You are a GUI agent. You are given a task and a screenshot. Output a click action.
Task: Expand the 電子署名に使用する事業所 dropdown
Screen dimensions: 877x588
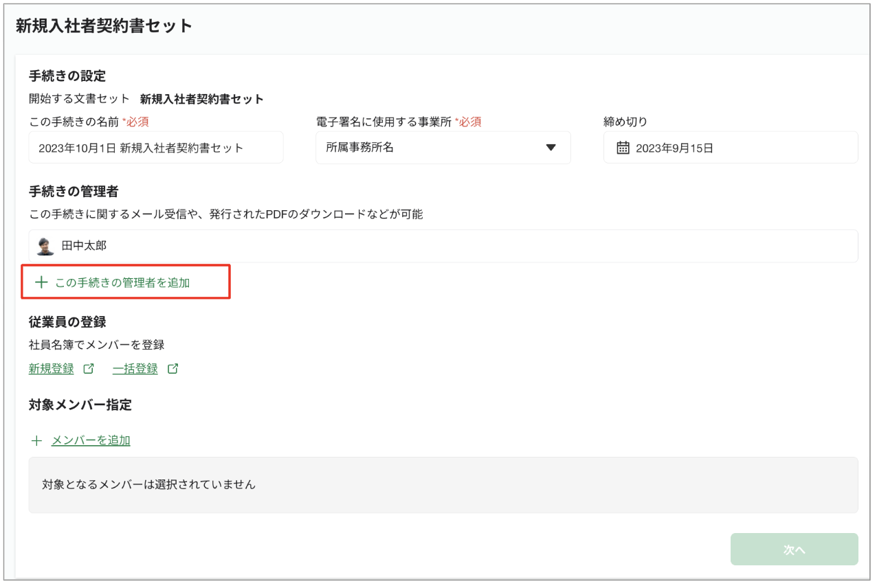tap(443, 147)
